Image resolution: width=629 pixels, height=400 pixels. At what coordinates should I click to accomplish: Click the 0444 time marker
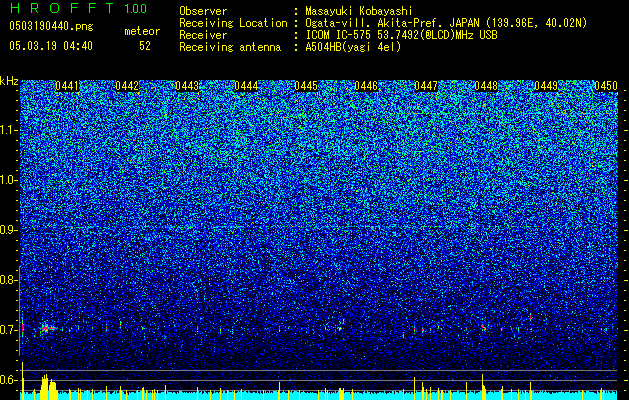point(246,86)
